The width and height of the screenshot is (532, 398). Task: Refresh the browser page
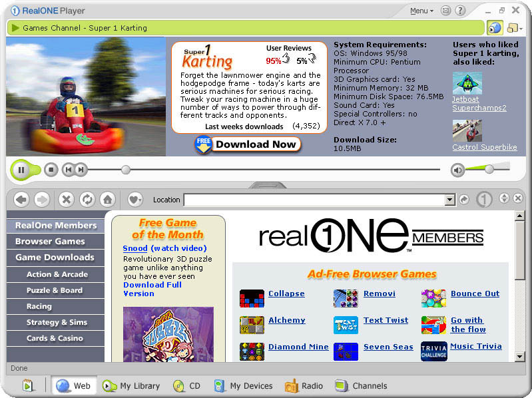(87, 200)
